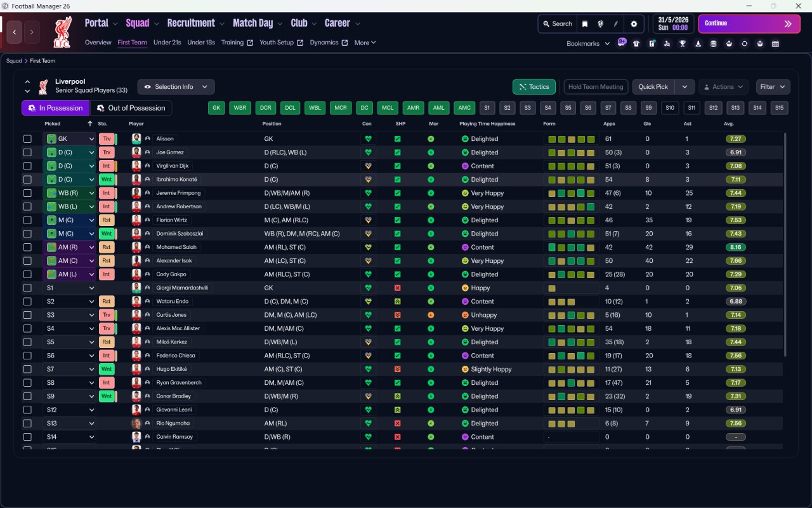
Task: Open the Filter dropdown
Action: 773,87
